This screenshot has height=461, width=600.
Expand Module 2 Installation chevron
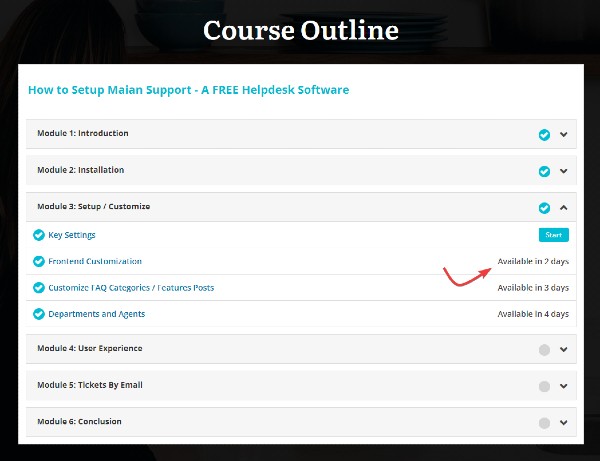pos(564,171)
